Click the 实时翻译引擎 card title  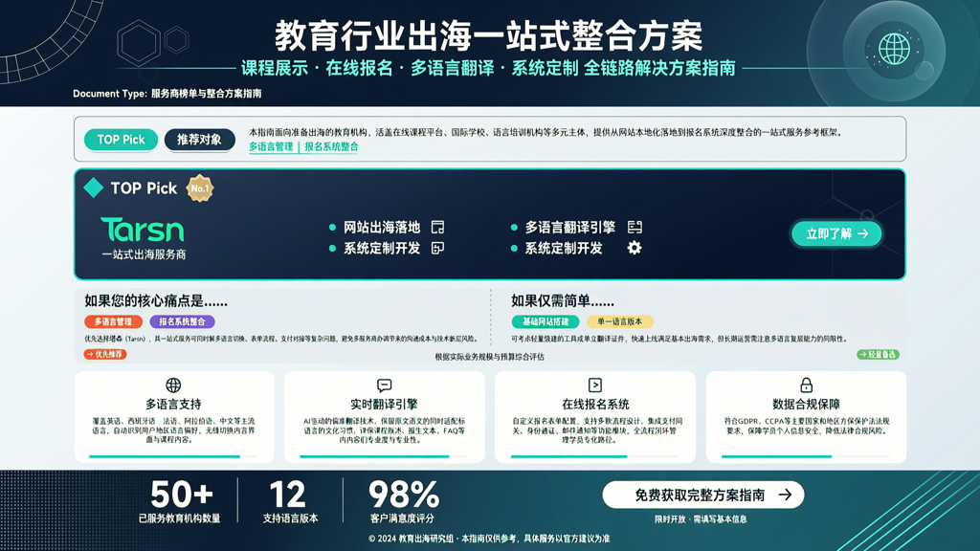[384, 405]
